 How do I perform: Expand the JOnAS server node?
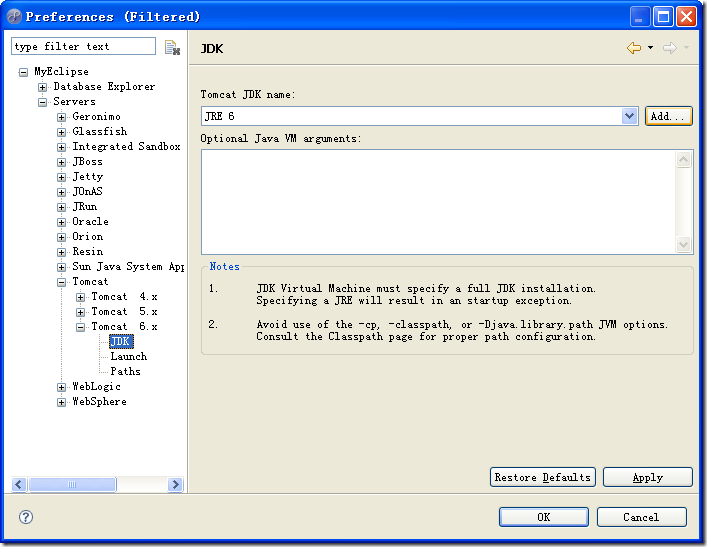pyautogui.click(x=61, y=192)
